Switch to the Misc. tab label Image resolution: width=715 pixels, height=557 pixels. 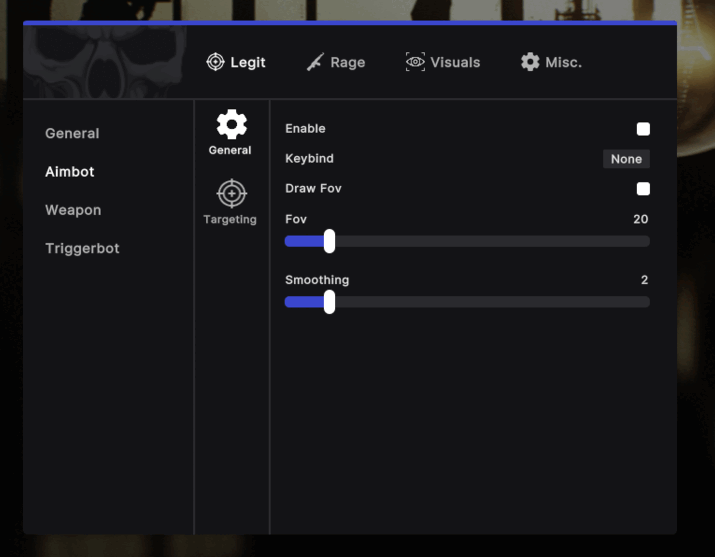tap(564, 62)
